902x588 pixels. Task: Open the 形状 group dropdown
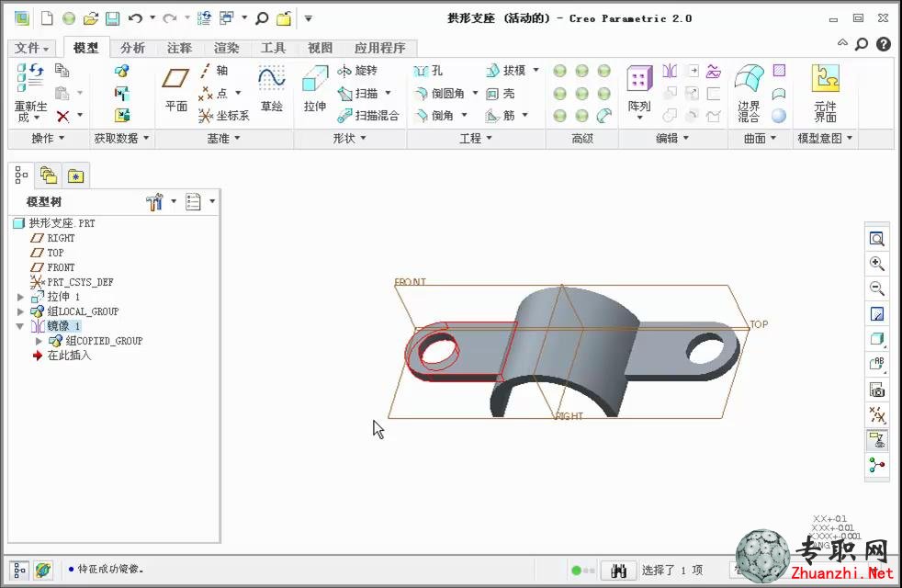(349, 139)
